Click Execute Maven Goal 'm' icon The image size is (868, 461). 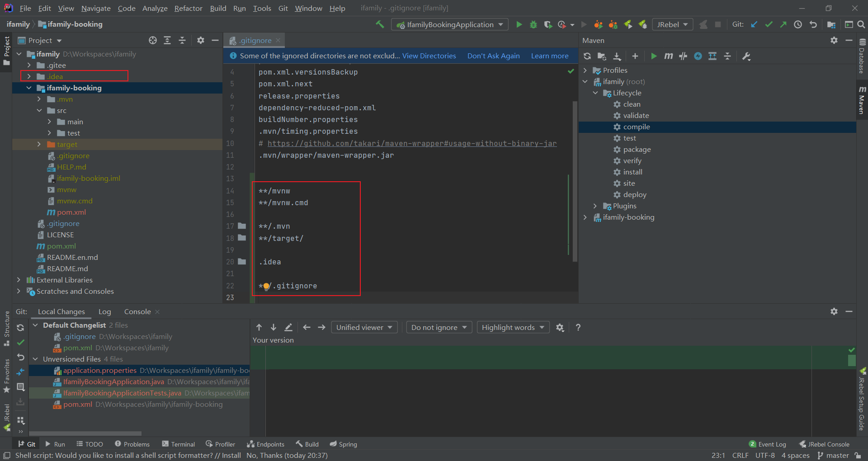668,56
